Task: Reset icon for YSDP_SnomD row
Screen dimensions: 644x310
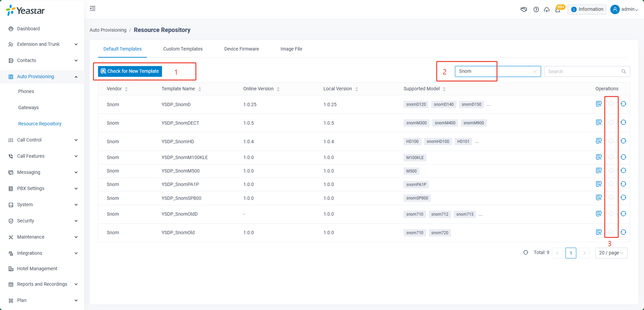Action: pos(623,104)
